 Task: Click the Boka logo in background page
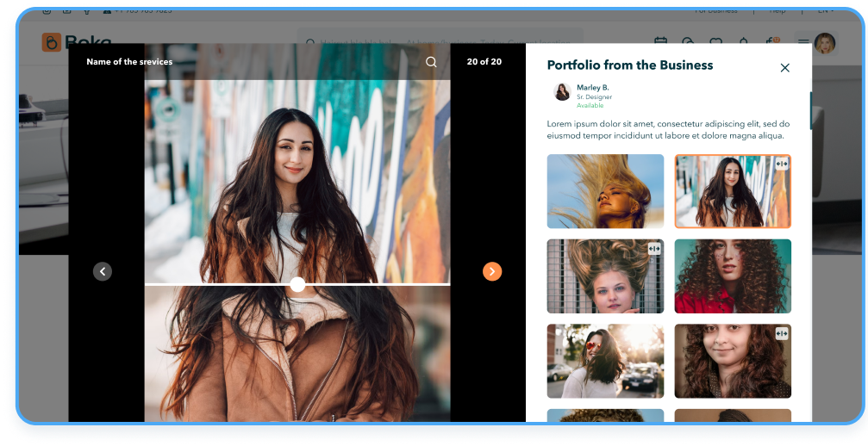77,42
